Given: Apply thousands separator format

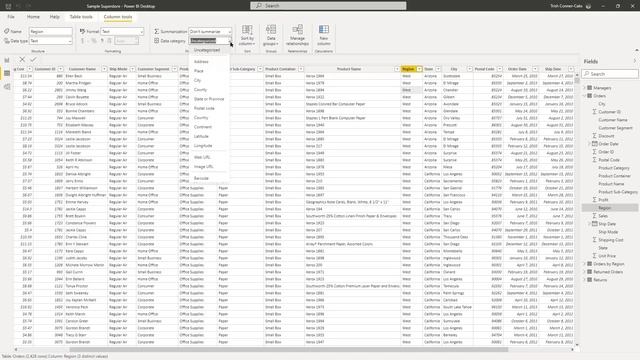Looking at the screenshot, I should click(102, 41).
